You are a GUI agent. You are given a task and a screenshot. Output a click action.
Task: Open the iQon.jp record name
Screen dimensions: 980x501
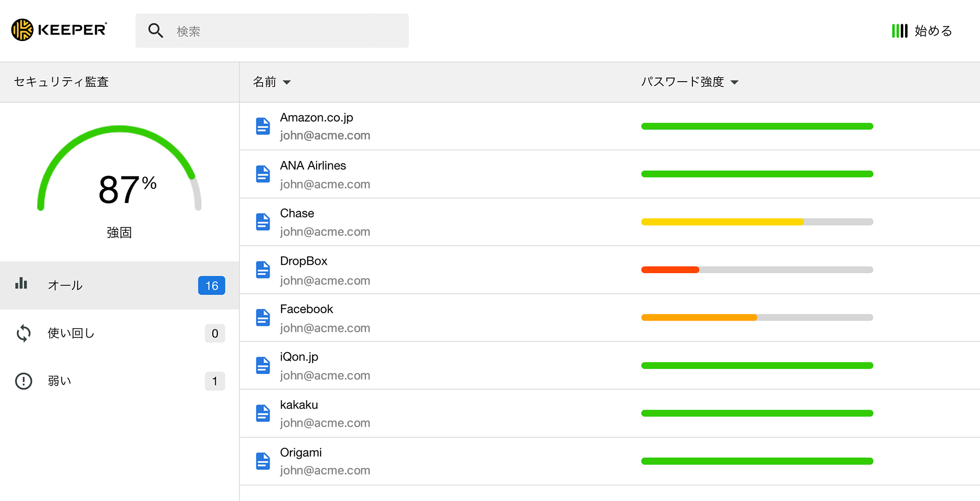click(x=299, y=357)
